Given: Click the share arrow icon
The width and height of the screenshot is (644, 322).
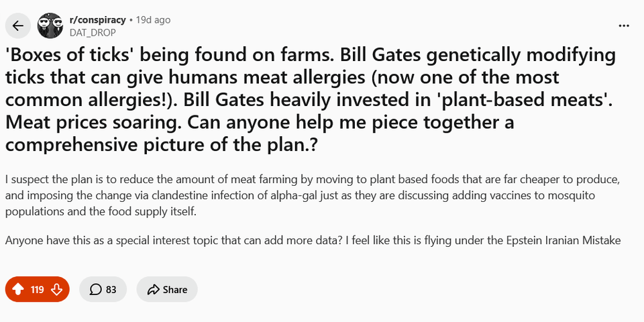Looking at the screenshot, I should pyautogui.click(x=153, y=290).
